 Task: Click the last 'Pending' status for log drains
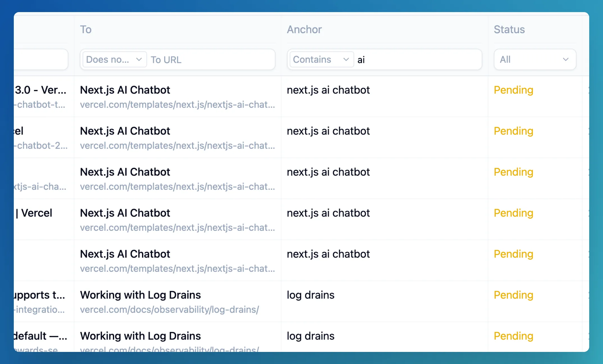(x=513, y=336)
